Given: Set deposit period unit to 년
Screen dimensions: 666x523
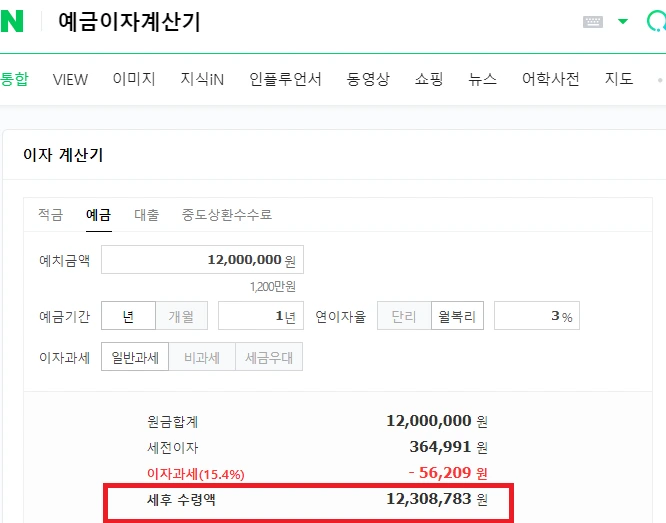Looking at the screenshot, I should (128, 316).
